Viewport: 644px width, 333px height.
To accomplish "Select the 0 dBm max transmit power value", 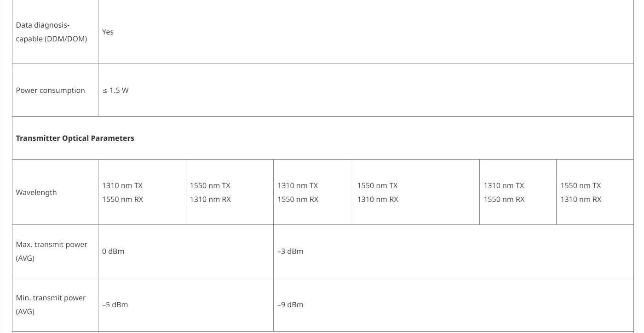I will pyautogui.click(x=113, y=252).
